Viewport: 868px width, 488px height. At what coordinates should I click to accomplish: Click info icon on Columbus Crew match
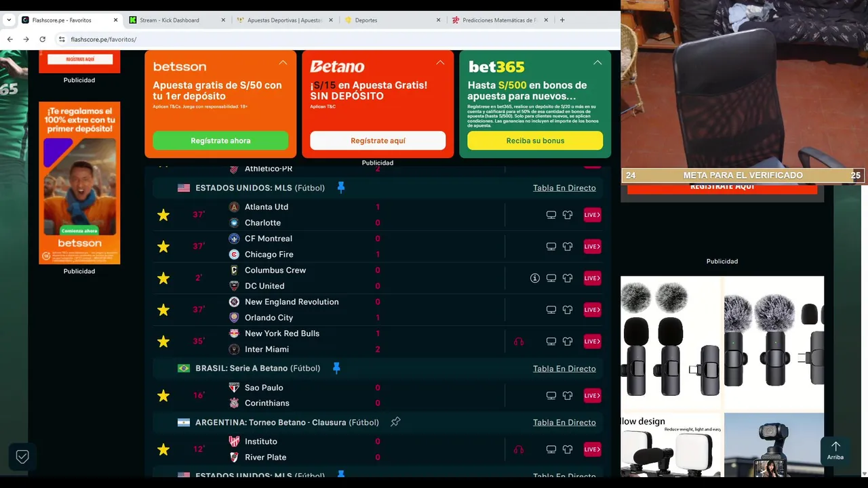(535, 278)
